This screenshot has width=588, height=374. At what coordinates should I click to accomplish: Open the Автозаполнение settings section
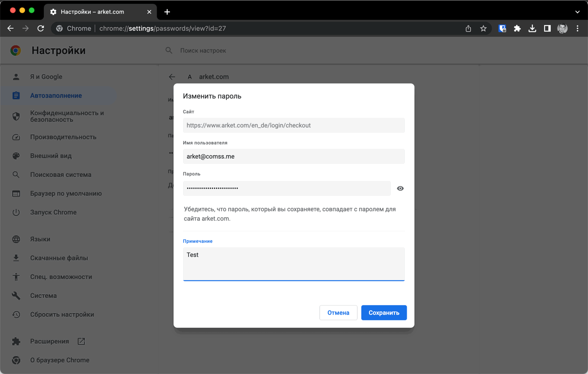56,96
